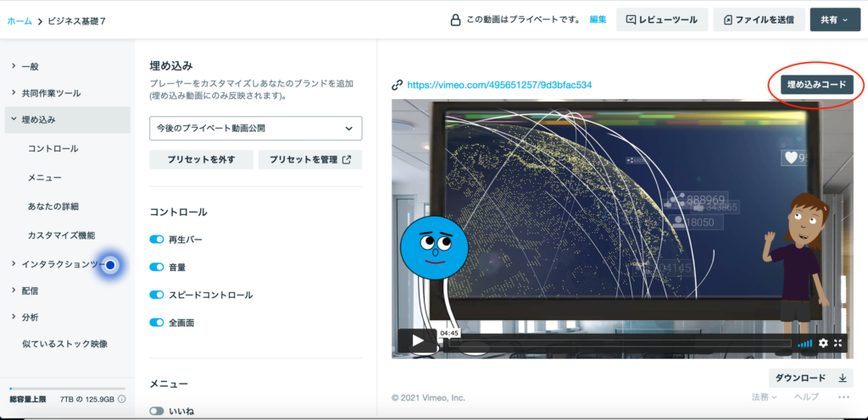The image size is (868, 420).
Task: Open the player settings gear icon
Action: 823,343
